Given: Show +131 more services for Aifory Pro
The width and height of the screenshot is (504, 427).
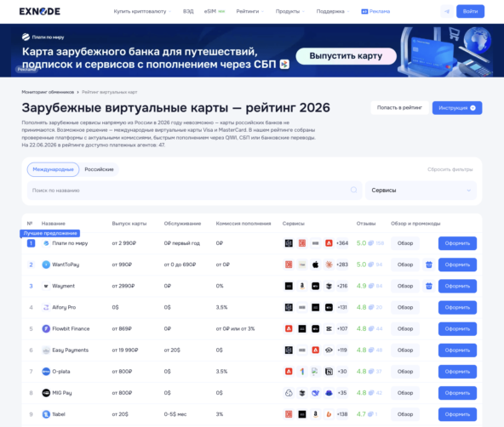Looking at the screenshot, I should click(342, 307).
